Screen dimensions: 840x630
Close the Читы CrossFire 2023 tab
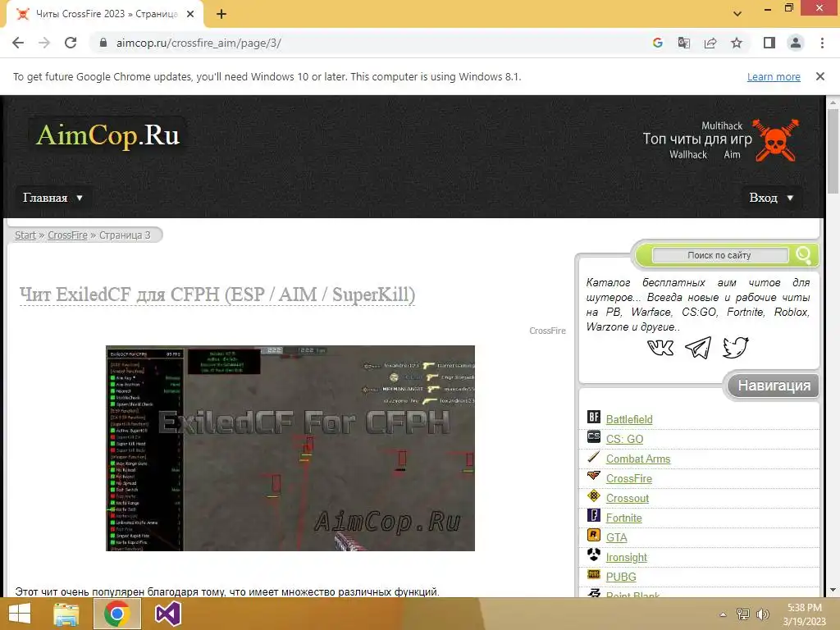pyautogui.click(x=190, y=15)
